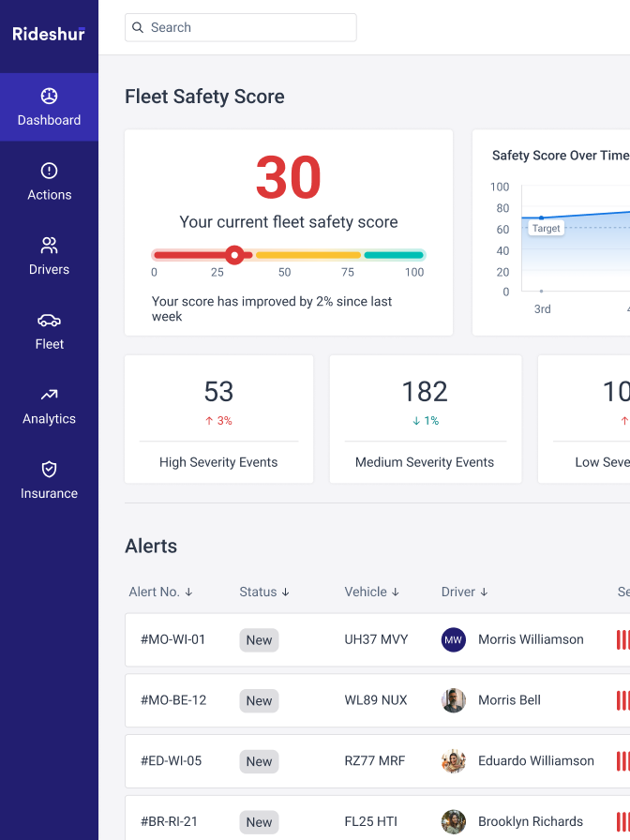
Task: Click vehicle plate FL25 HTI
Action: (x=370, y=822)
